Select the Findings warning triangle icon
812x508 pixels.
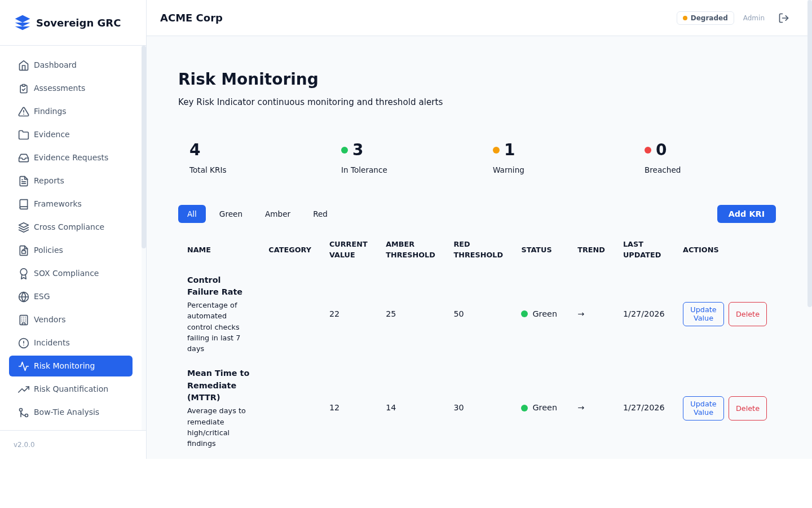point(24,111)
